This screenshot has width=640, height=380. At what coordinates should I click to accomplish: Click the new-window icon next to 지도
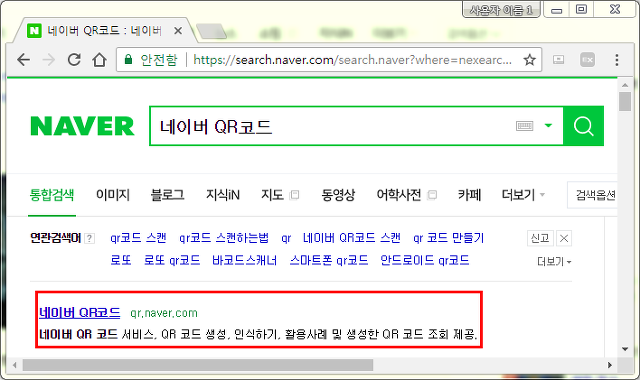pos(294,195)
